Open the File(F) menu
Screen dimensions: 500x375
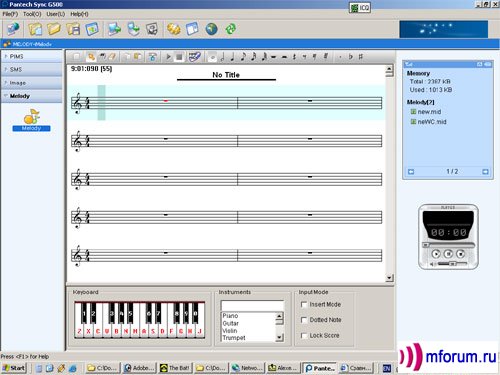[x=10, y=14]
